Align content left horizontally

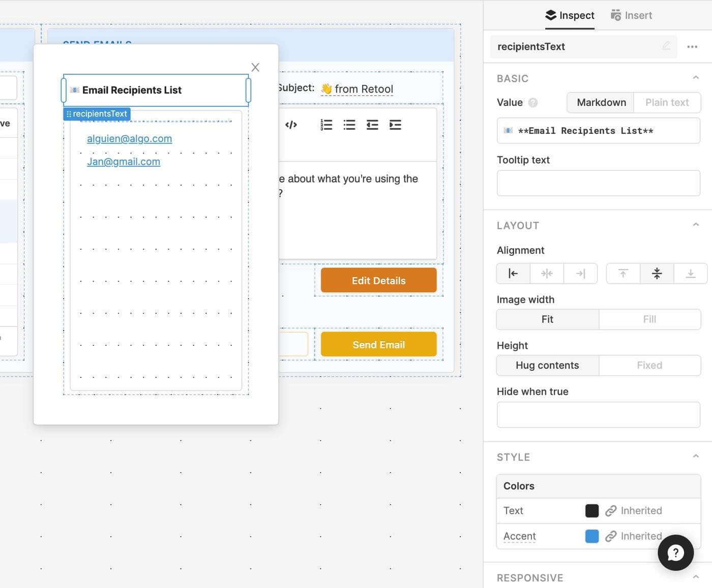[513, 274]
